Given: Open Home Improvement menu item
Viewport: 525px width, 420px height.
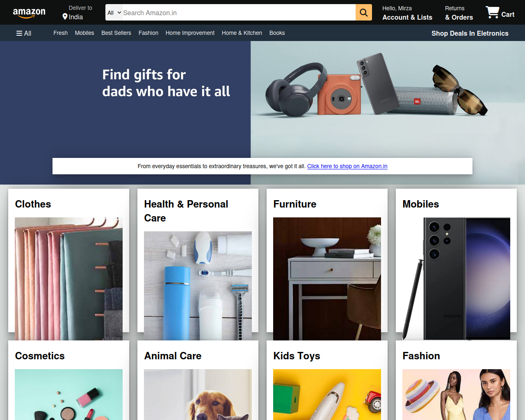Looking at the screenshot, I should pyautogui.click(x=190, y=33).
